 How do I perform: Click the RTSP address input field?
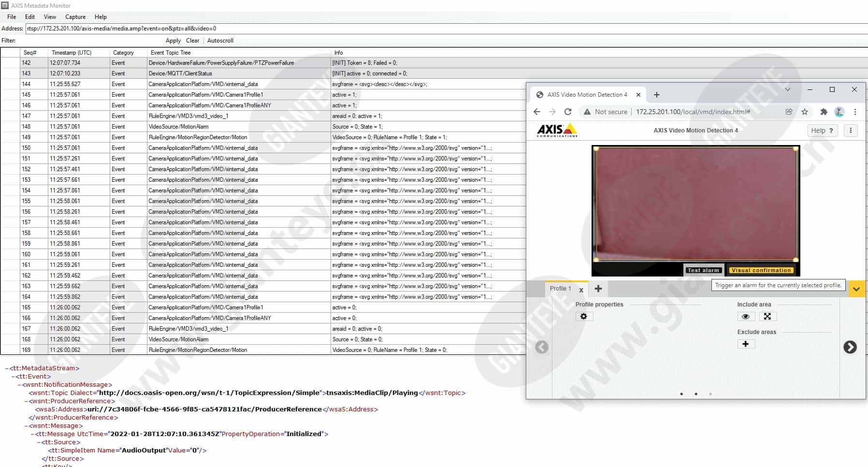[447, 29]
